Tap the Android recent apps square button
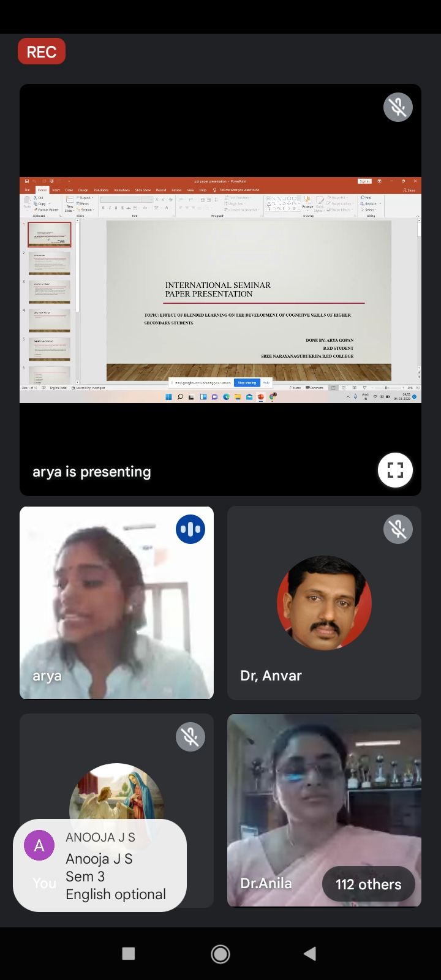Viewport: 441px width, 980px height. 129,954
